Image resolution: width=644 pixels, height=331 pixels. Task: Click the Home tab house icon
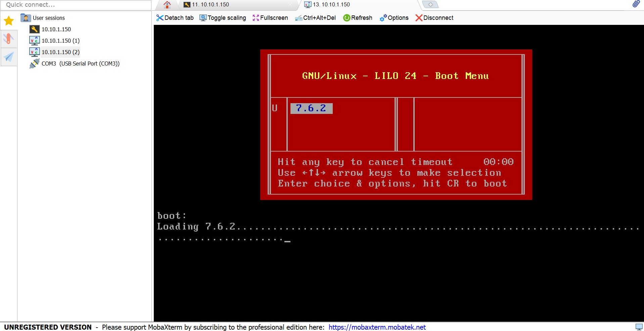coord(167,5)
